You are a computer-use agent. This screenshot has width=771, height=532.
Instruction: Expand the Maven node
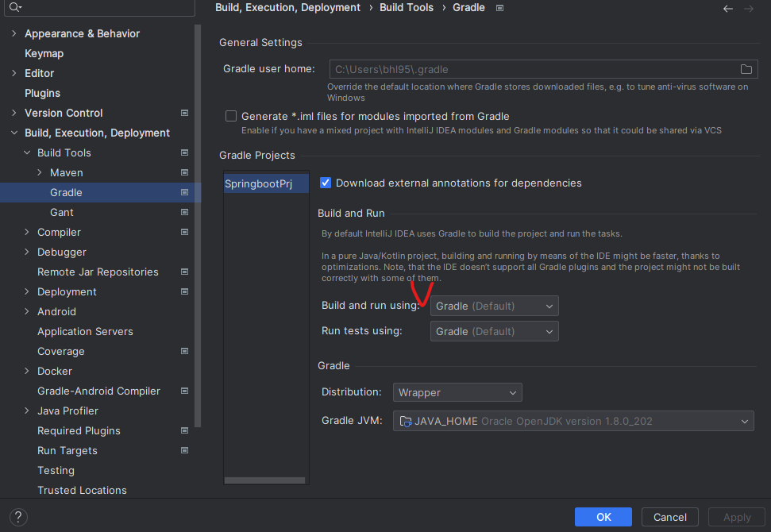[x=40, y=172]
